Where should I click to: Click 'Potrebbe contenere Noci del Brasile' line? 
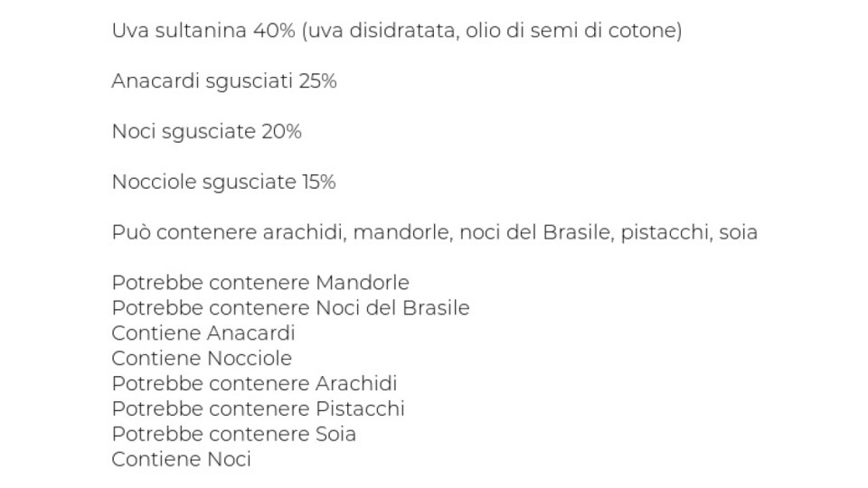(290, 307)
